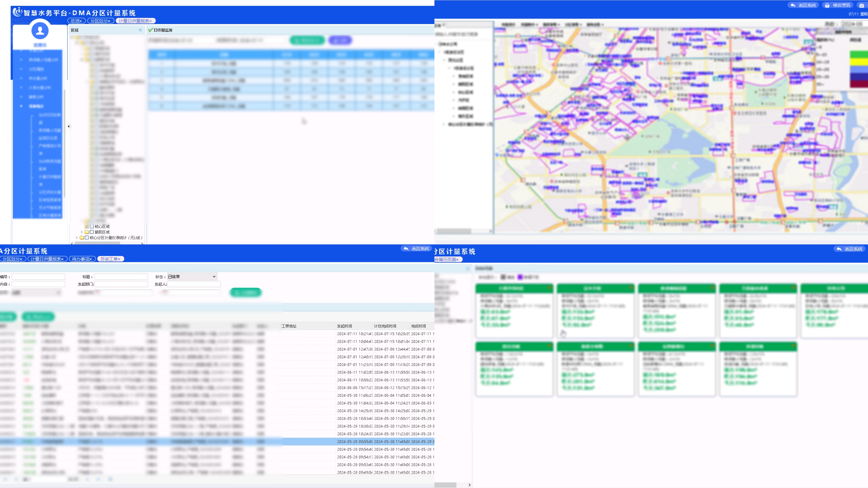The image size is (868, 488).
Task: Open the 状态 dropdown showing 已结束
Action: pos(192,276)
